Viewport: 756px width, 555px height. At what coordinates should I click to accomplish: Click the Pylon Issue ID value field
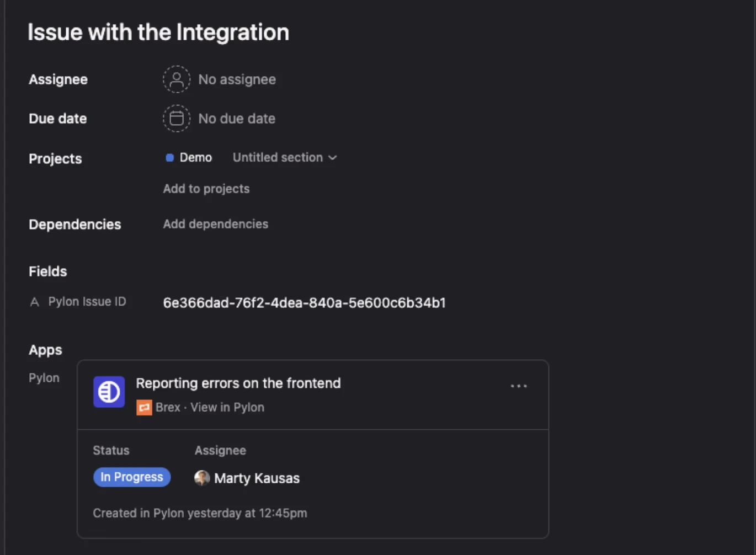coord(304,303)
